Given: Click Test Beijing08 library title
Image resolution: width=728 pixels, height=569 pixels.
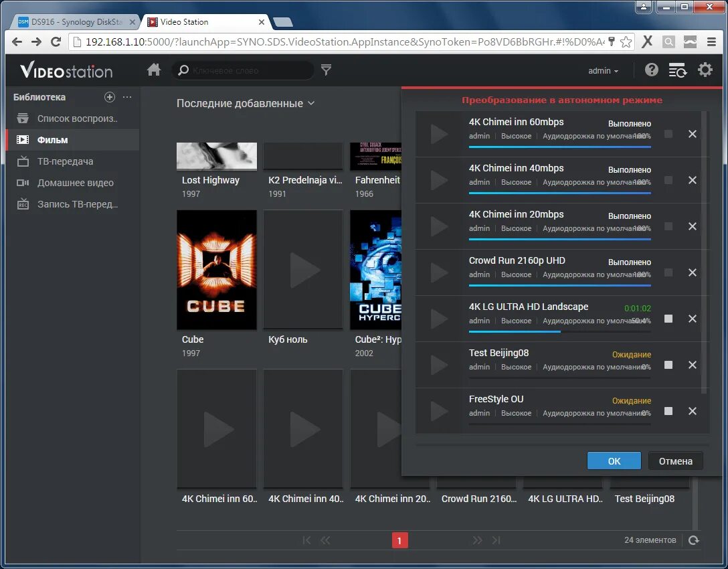Looking at the screenshot, I should pos(644,499).
